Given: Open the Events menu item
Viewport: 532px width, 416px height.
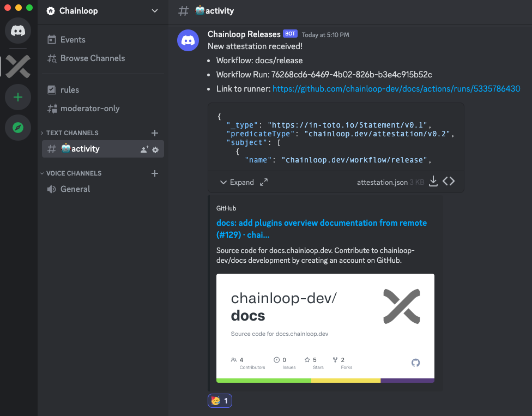Looking at the screenshot, I should point(72,40).
